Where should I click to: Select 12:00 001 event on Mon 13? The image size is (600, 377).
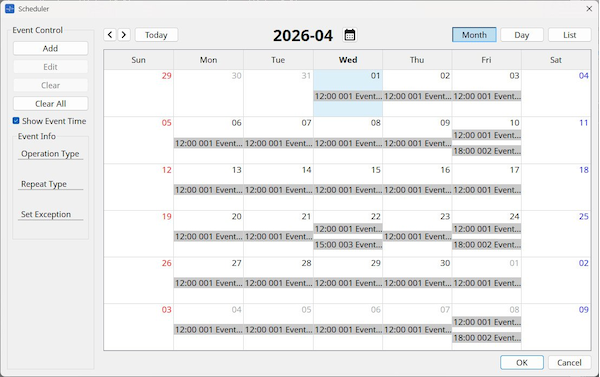pos(209,190)
